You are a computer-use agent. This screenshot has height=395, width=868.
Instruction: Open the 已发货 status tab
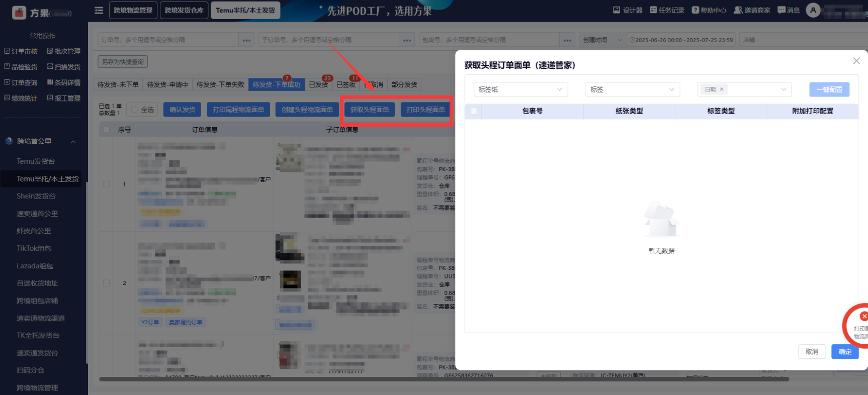point(318,84)
